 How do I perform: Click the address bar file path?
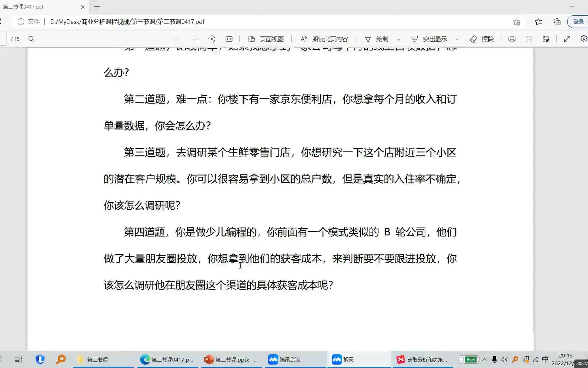tap(127, 22)
